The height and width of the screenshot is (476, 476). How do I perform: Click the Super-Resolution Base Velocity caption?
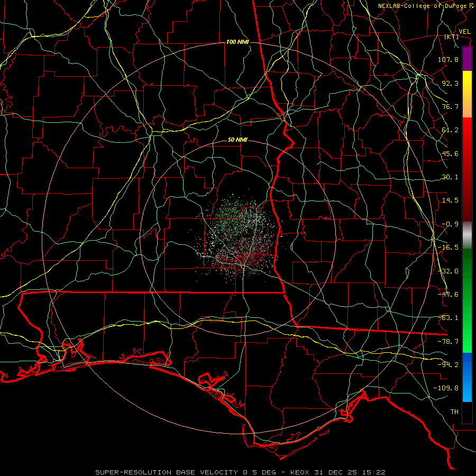240,472
